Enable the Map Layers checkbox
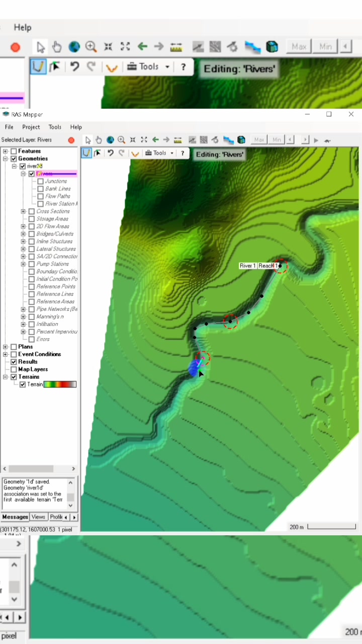The height and width of the screenshot is (644, 362). point(14,369)
